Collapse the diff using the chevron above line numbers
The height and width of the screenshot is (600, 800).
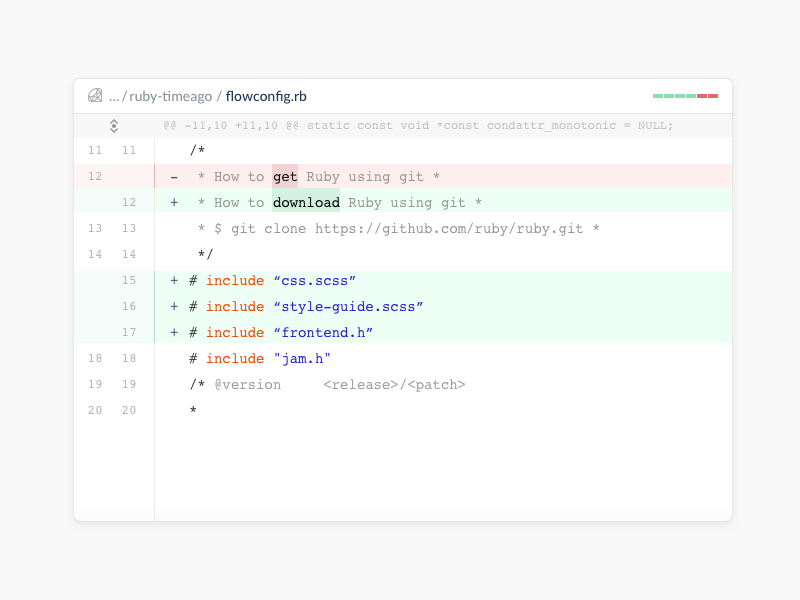(x=113, y=125)
